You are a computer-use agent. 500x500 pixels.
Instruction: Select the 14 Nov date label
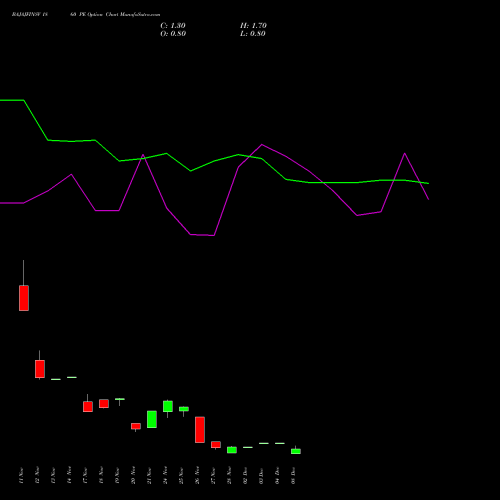(69, 475)
